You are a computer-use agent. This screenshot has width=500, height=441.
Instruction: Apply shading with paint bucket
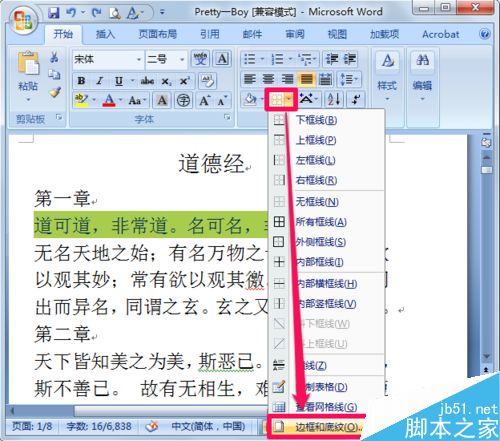pyautogui.click(x=250, y=99)
